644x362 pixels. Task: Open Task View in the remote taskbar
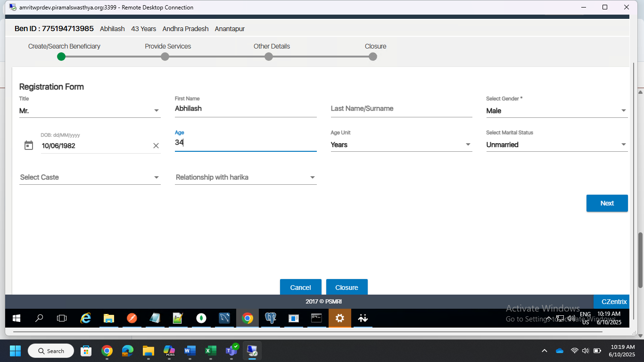[62, 318]
